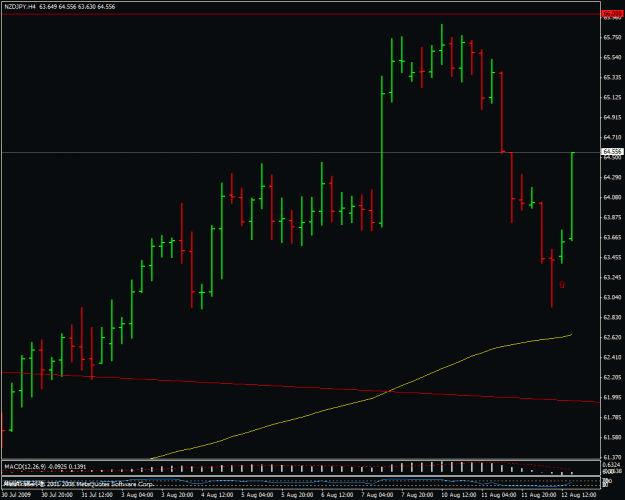625x500 pixels.
Task: Click the 63.040 price axis label
Action: (x=613, y=297)
